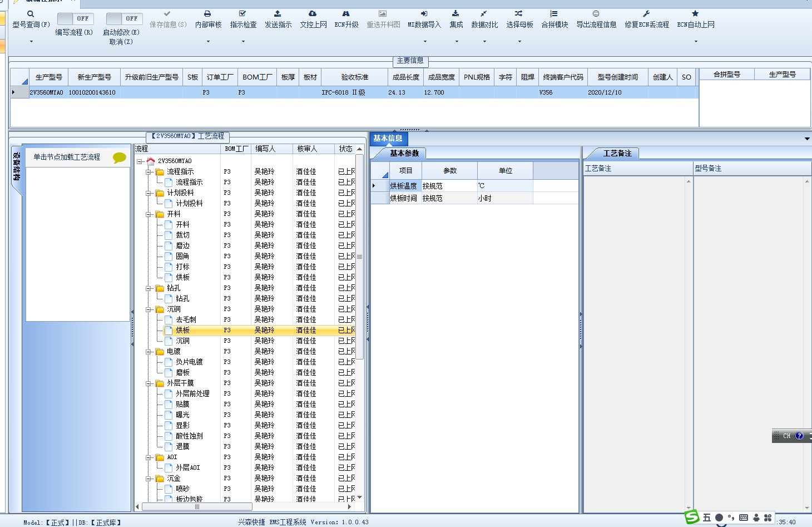
Task: Click the 型号创建时间 column header
Action: pyautogui.click(x=618, y=77)
